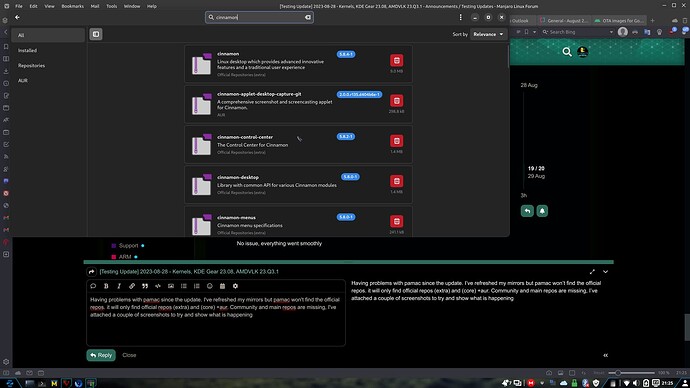Adjust the browser zoom slider

click(631, 373)
